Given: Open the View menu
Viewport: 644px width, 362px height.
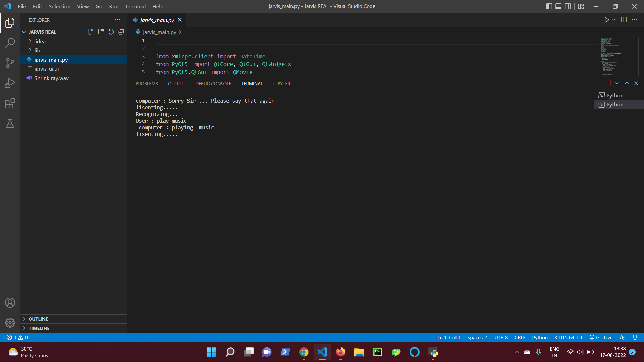Looking at the screenshot, I should pos(83,6).
